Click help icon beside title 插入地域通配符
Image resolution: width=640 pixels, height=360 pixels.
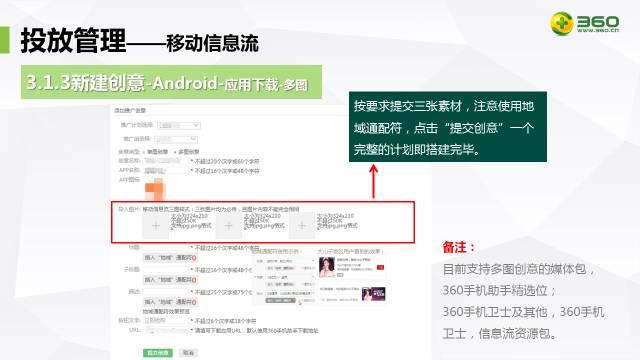tap(194, 258)
